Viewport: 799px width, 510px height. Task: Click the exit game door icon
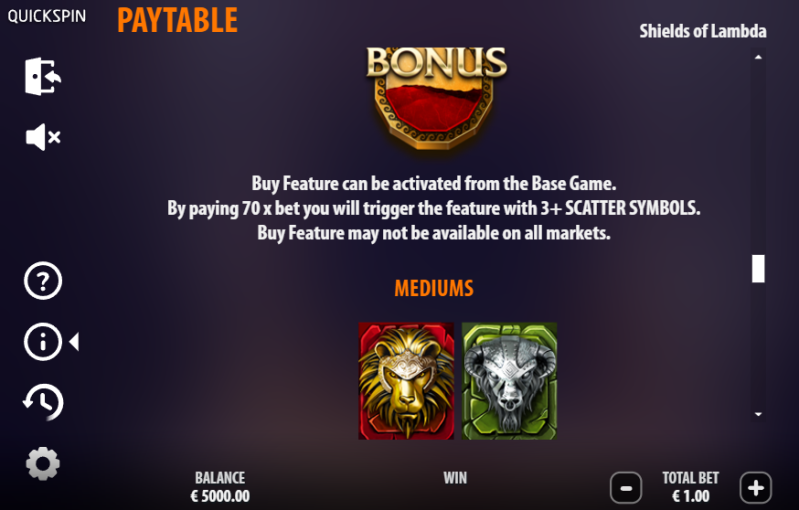[x=43, y=76]
